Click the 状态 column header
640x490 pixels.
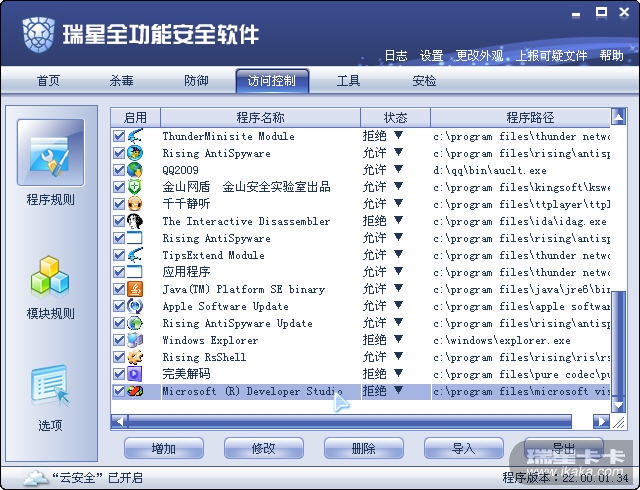click(396, 118)
